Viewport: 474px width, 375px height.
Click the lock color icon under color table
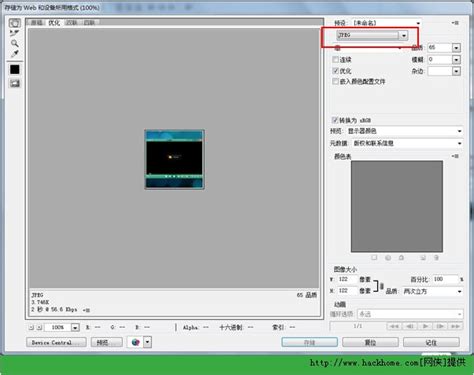401,258
